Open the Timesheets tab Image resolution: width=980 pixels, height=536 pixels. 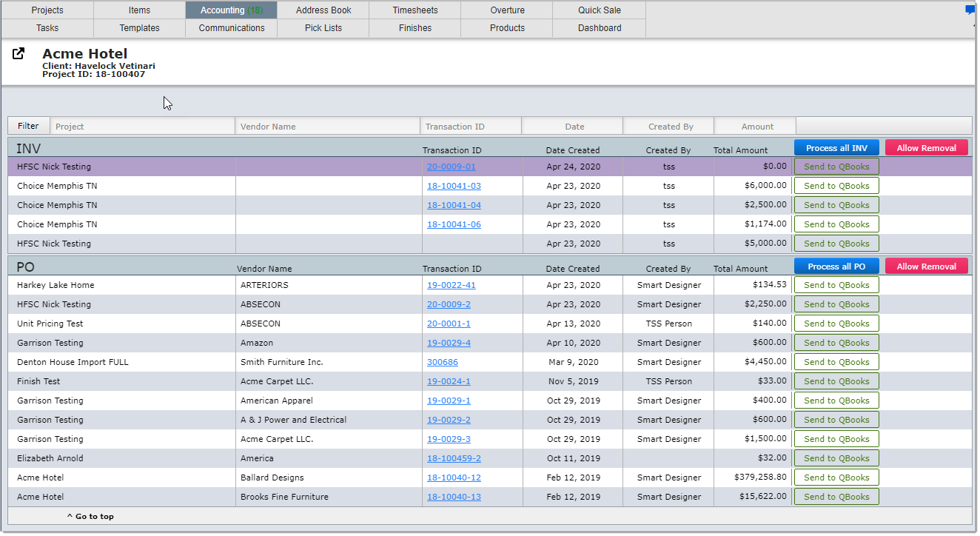point(415,10)
